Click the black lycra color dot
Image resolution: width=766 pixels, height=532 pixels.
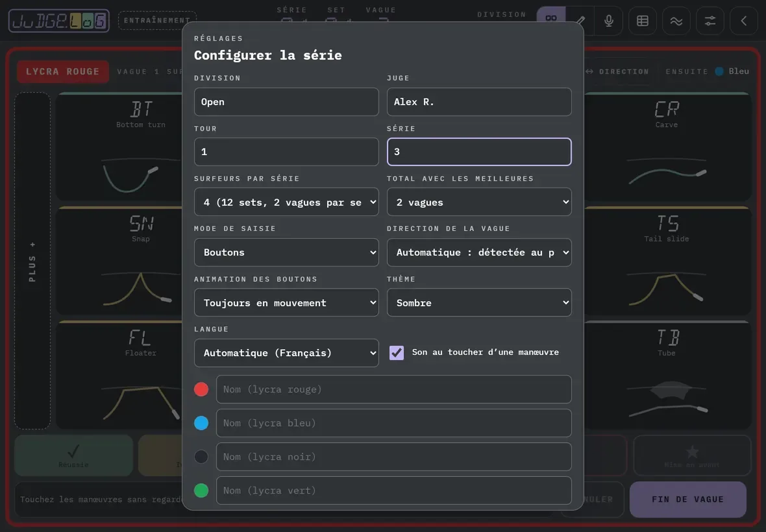[201, 457]
